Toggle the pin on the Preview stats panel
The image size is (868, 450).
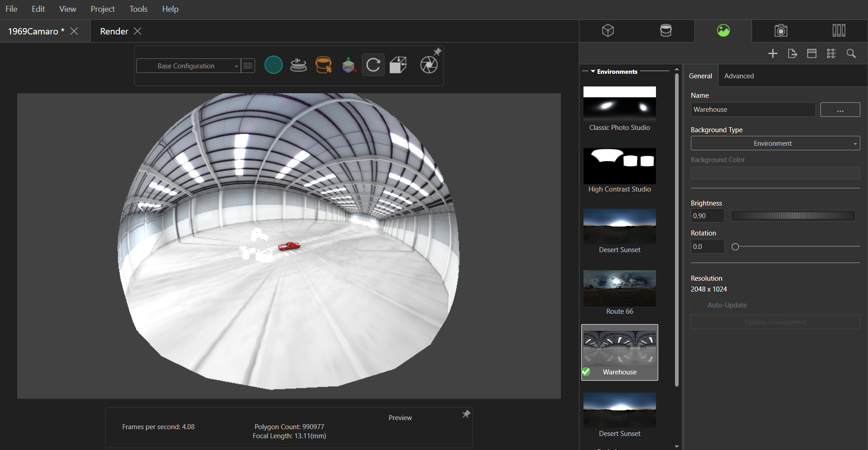[467, 413]
